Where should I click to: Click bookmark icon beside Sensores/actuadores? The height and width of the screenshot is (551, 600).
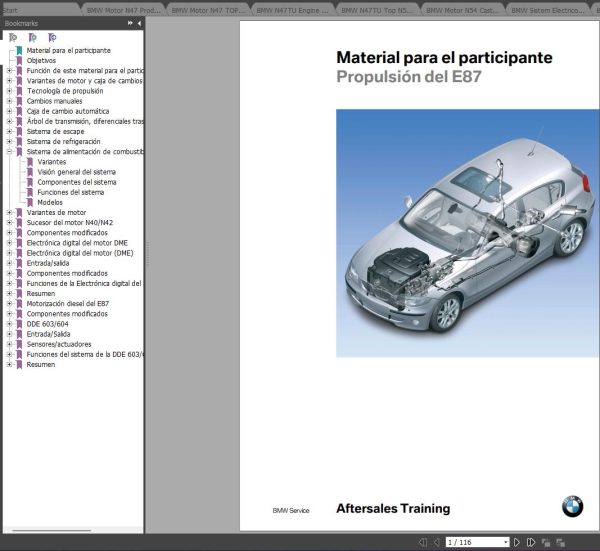pos(19,344)
